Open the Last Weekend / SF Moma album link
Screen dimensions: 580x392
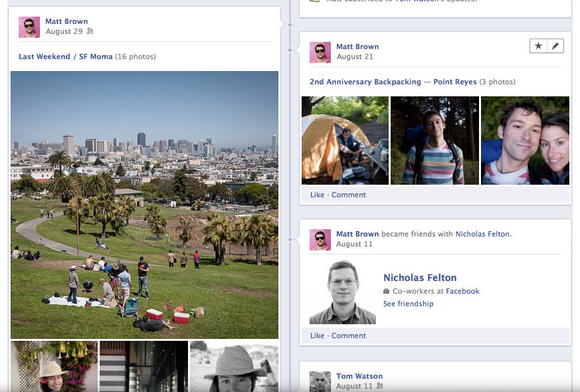click(66, 56)
